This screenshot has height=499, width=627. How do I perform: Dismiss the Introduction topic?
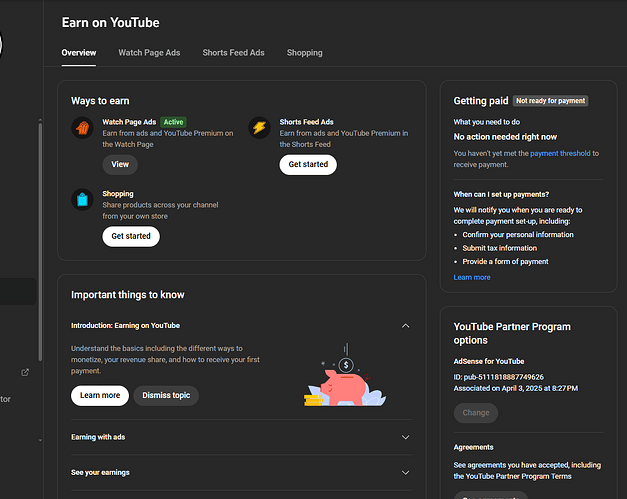point(166,395)
